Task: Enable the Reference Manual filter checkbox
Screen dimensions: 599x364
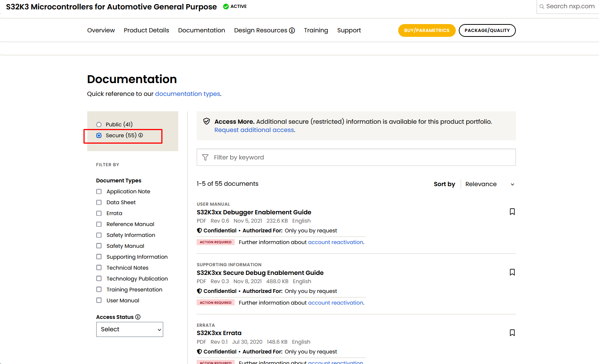Action: (99, 224)
